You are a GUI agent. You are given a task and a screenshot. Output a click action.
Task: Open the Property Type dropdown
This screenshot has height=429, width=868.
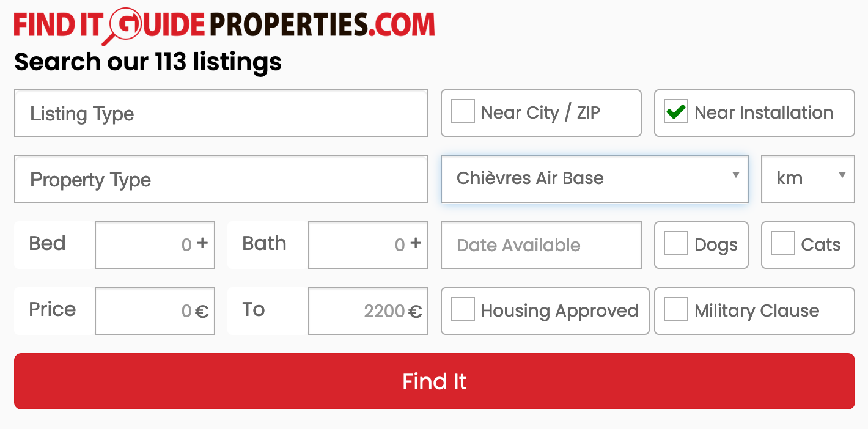pyautogui.click(x=221, y=179)
